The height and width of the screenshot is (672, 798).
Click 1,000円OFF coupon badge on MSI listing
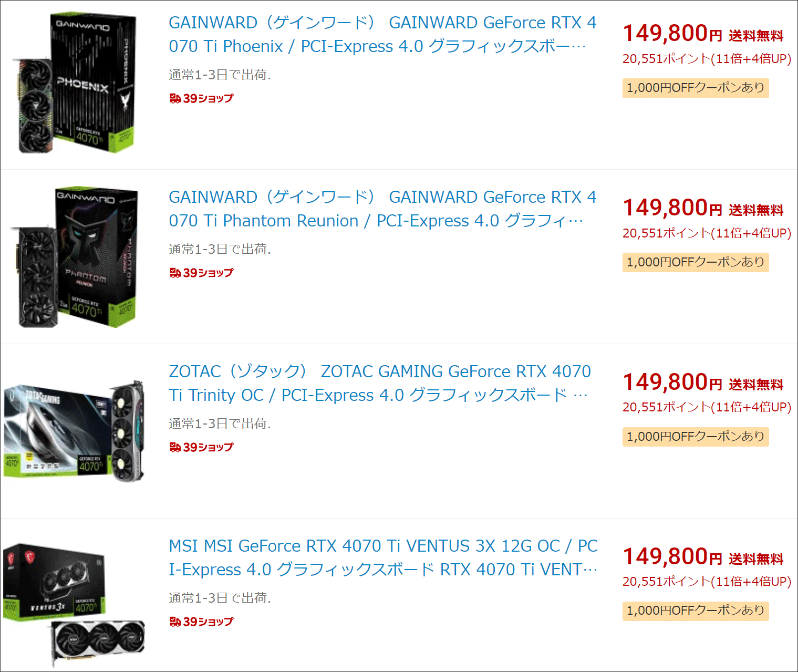pyautogui.click(x=696, y=611)
